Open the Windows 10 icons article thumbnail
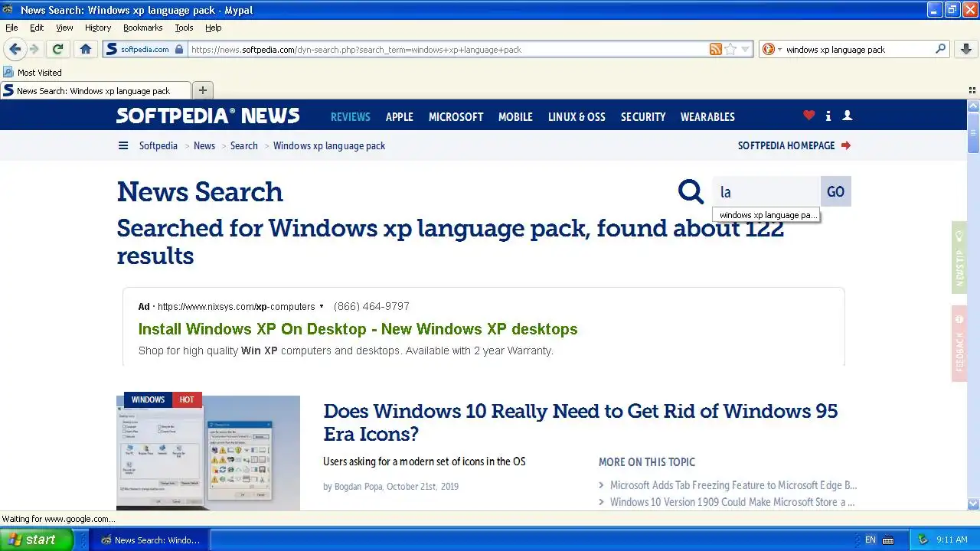The image size is (980, 551). click(208, 453)
